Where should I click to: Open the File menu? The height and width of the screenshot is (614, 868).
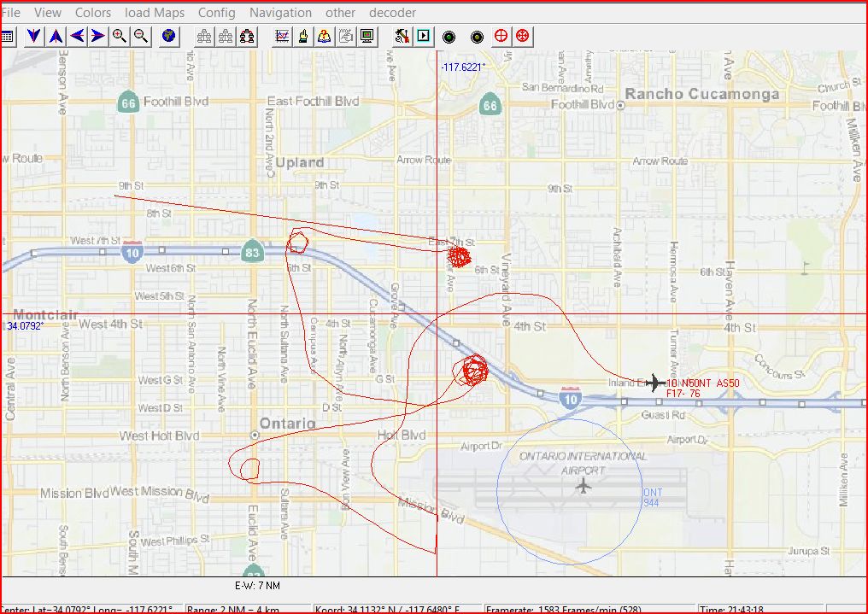11,13
